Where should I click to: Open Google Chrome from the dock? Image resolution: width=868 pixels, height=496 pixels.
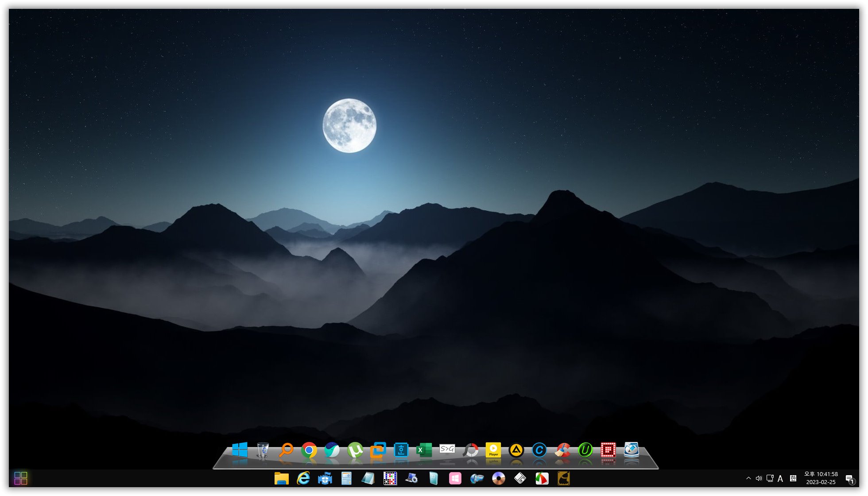(x=309, y=450)
